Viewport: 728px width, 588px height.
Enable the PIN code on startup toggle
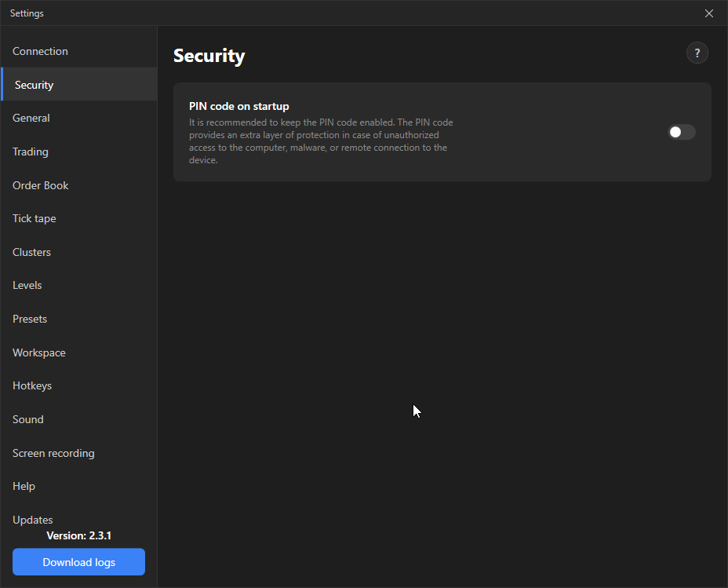coord(681,132)
